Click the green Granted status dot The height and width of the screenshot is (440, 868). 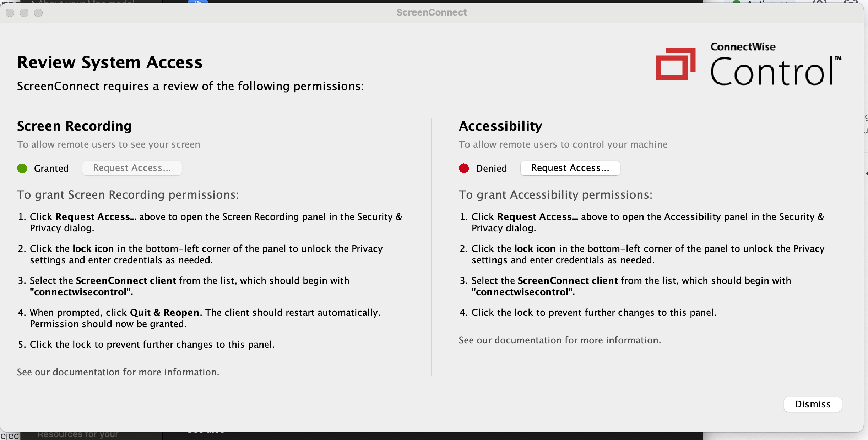22,168
